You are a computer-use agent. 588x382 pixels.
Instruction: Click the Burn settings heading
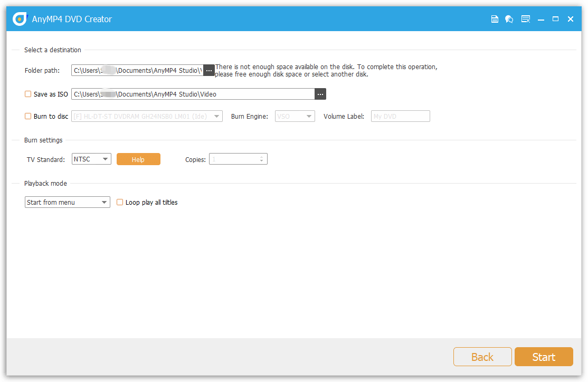[43, 140]
